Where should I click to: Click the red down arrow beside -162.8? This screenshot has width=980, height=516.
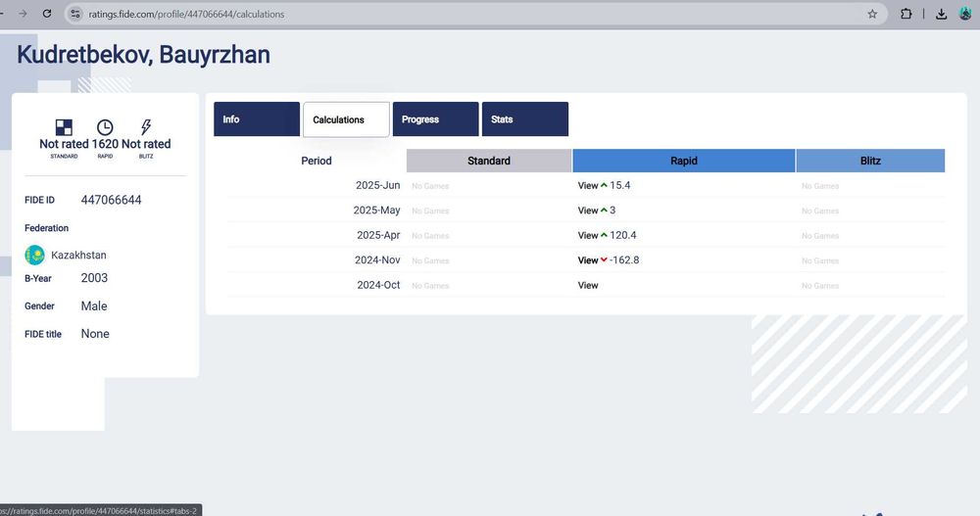tap(604, 260)
